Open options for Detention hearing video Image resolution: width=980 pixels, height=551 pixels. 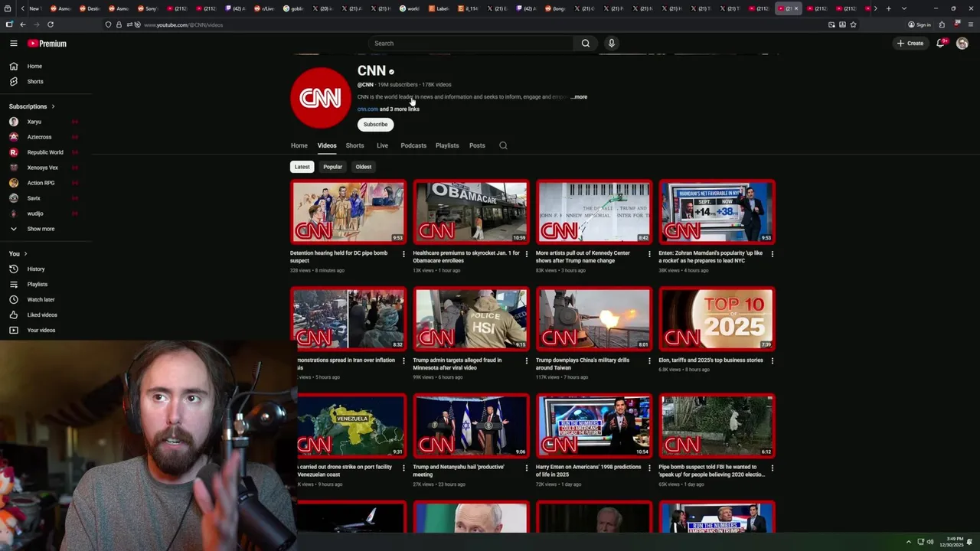[x=403, y=254]
